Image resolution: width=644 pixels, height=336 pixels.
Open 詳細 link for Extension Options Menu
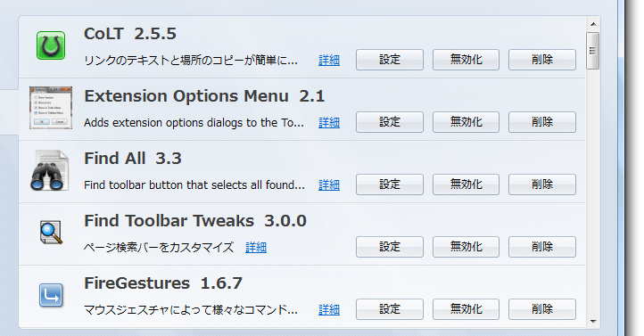(329, 123)
